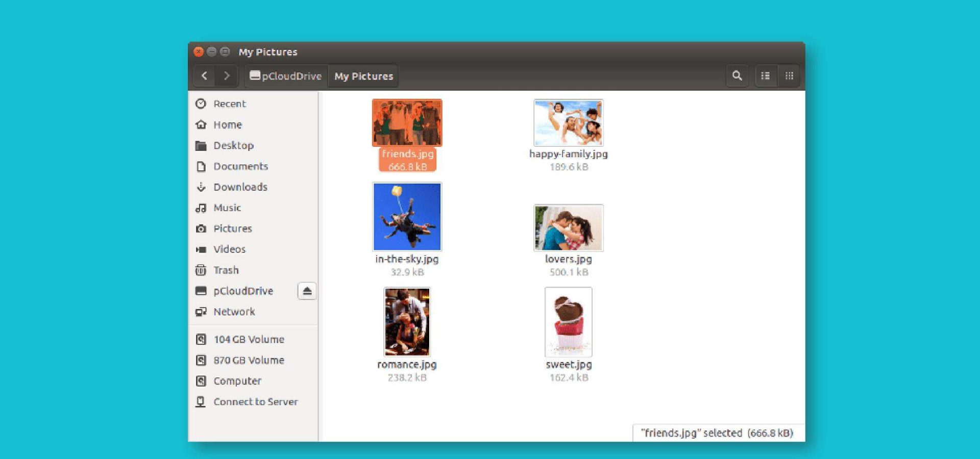The image size is (980, 459).
Task: Open Connect to Server
Action: (256, 401)
